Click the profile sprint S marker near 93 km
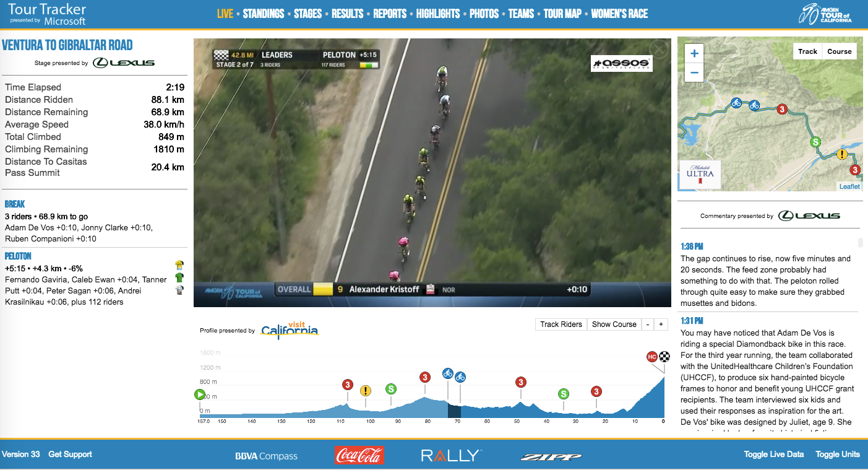The image size is (868, 470). click(x=391, y=389)
